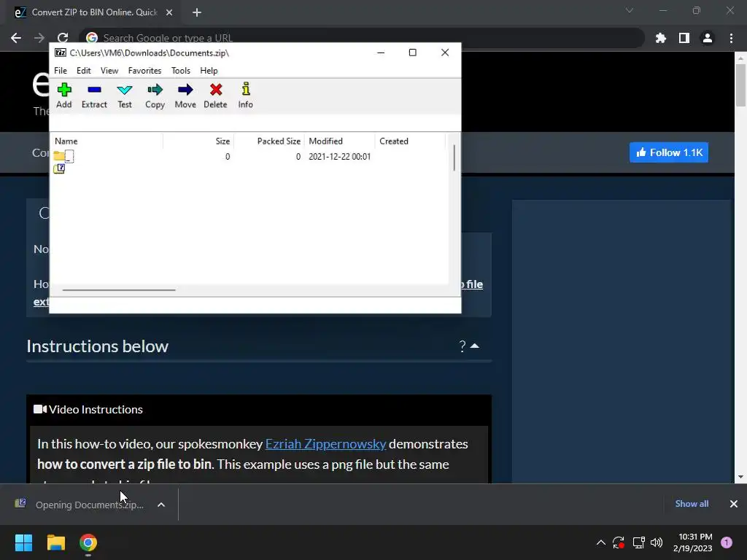Open the Chrome tab search dropdown
The image size is (747, 560).
pyautogui.click(x=630, y=10)
